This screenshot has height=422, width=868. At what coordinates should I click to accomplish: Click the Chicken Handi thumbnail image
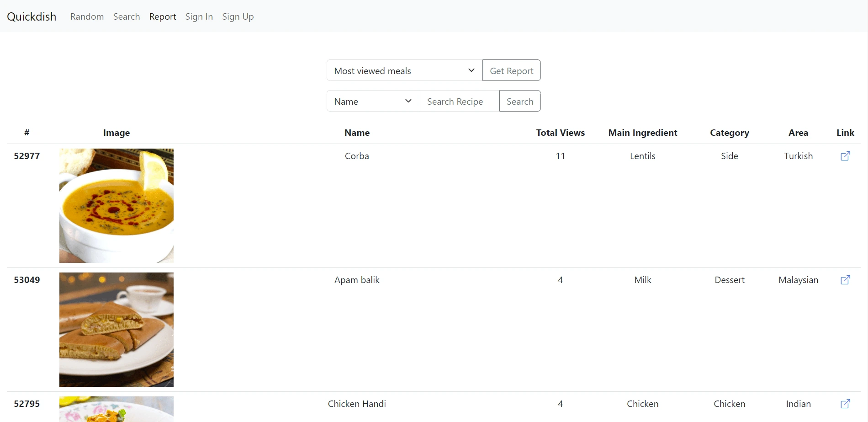coord(116,409)
